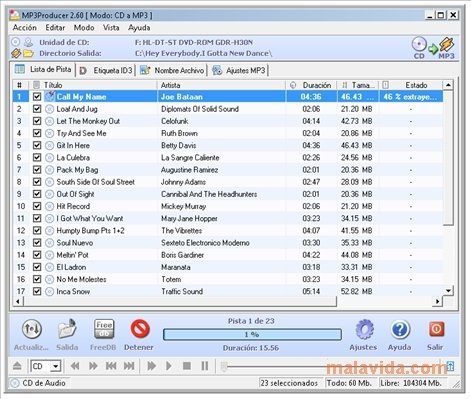Click the pause button
The image size is (471, 399).
[x=205, y=366]
